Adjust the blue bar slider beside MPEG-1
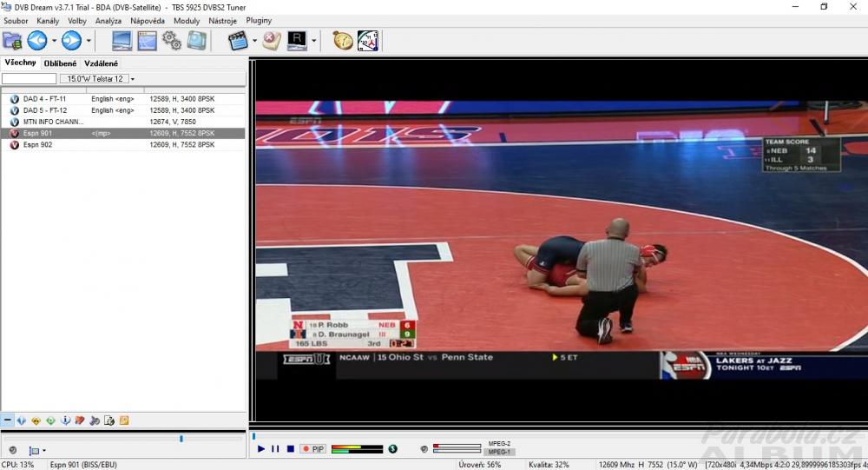868x470 pixels. pos(457,451)
